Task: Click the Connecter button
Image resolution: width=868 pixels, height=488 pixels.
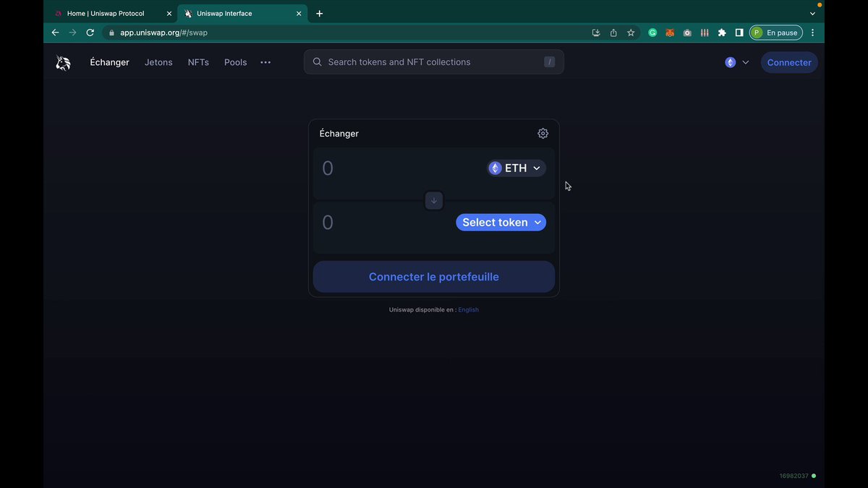Action: click(789, 62)
